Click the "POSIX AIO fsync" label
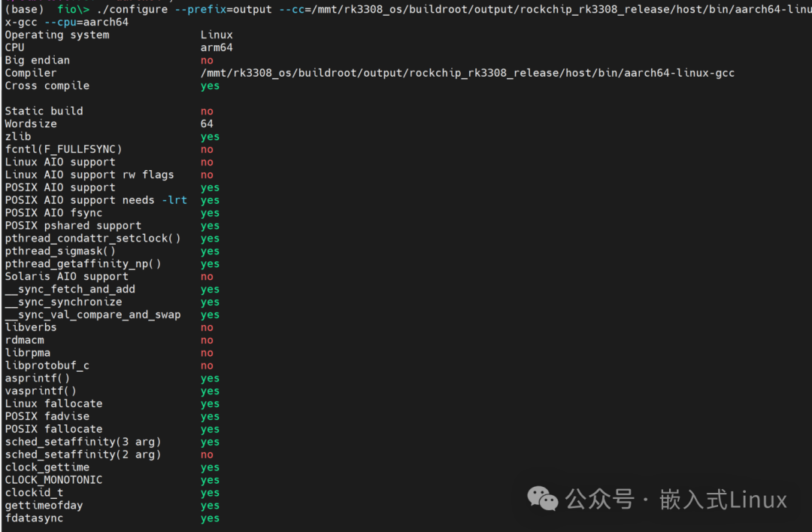812x532 pixels. 53,213
